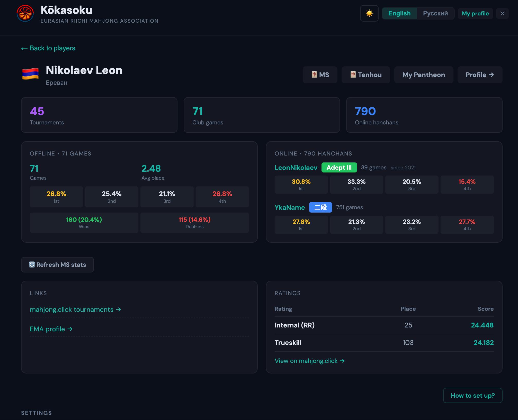Viewport: 518px width, 420px height.
Task: View ratings on mahjong.click
Action: (x=310, y=361)
